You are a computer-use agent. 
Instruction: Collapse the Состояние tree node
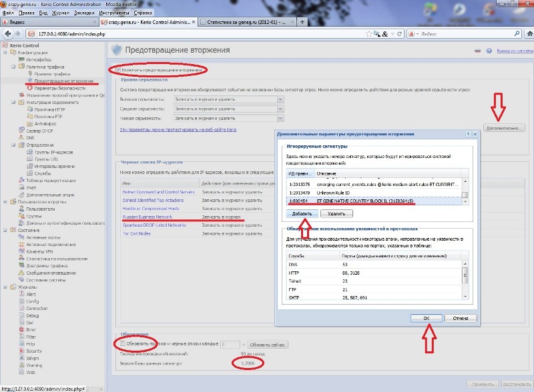(5, 230)
